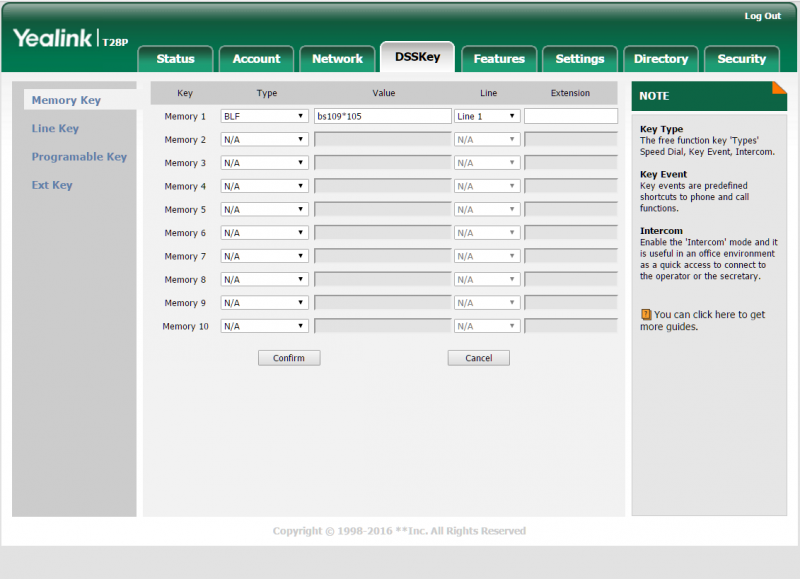Click the Memory 2 Value field
Viewport: 800px width, 579px height.
coord(383,139)
